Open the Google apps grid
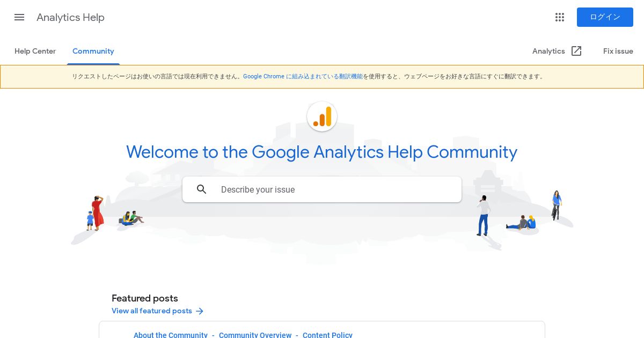Image resolution: width=644 pixels, height=338 pixels. (560, 17)
